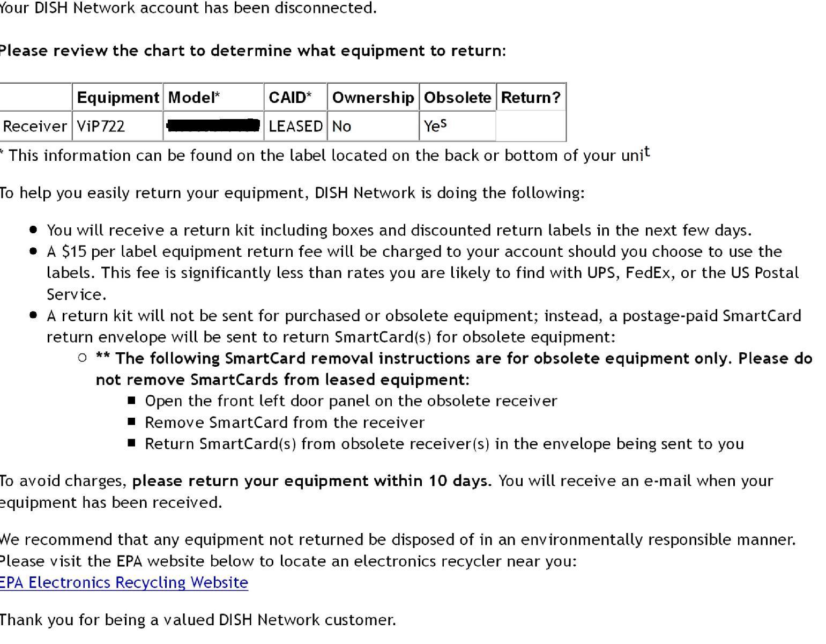826x644 pixels.
Task: Click the Receiver row label
Action: [35, 126]
